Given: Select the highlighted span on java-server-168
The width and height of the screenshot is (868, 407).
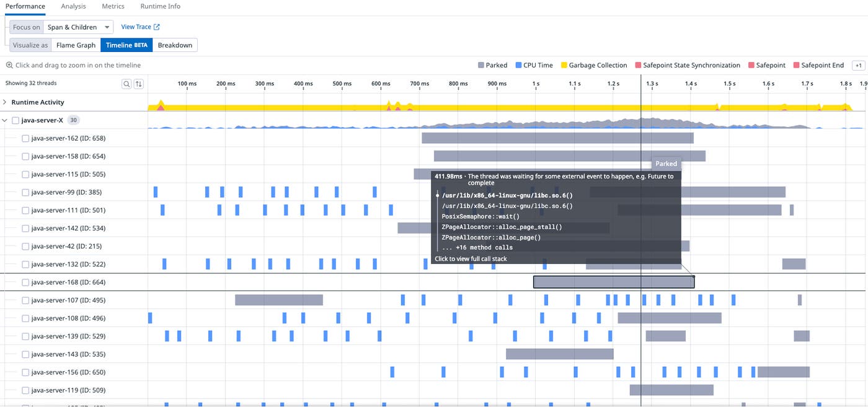Looking at the screenshot, I should (x=613, y=282).
